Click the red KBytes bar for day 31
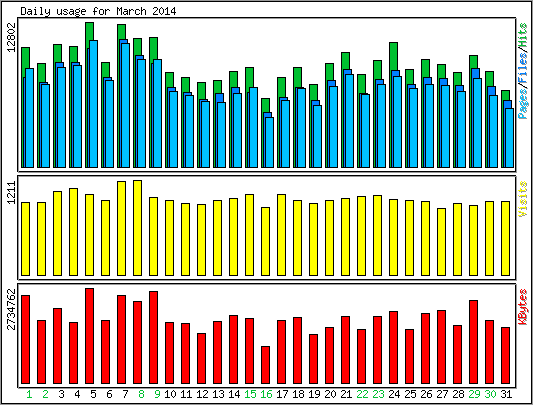 tap(505, 355)
